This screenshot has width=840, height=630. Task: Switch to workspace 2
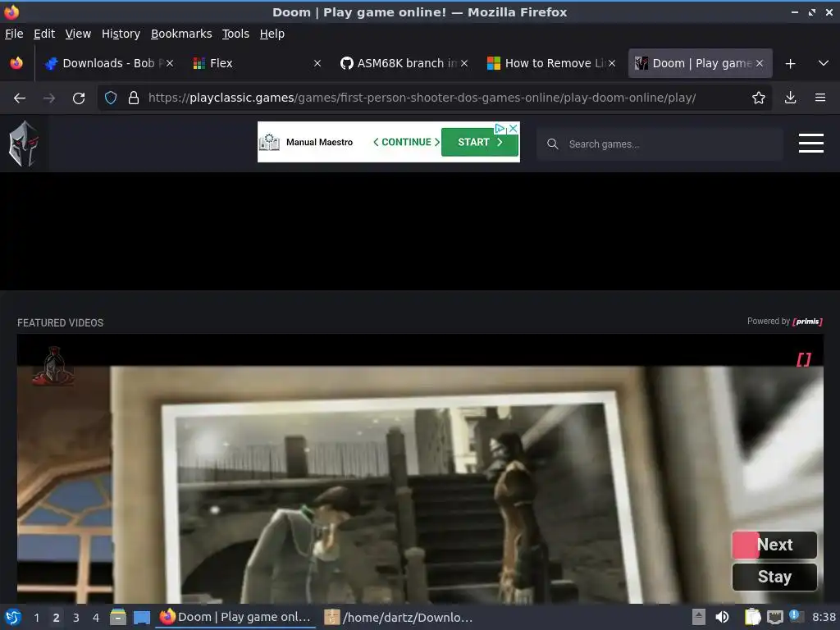57,618
